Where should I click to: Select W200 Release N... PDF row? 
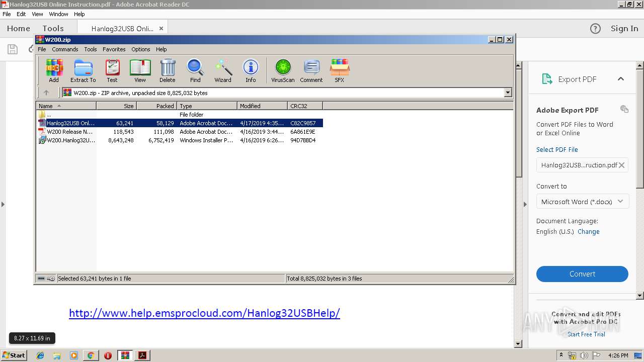click(180, 132)
